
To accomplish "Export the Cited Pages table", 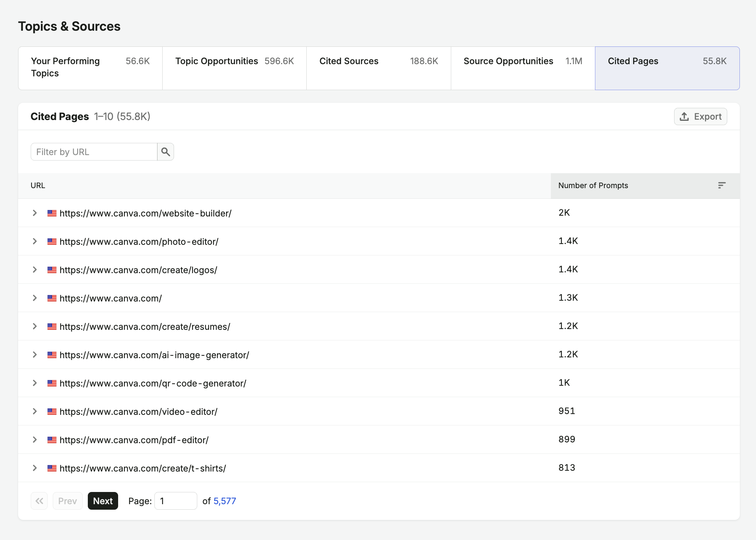I will pyautogui.click(x=700, y=117).
